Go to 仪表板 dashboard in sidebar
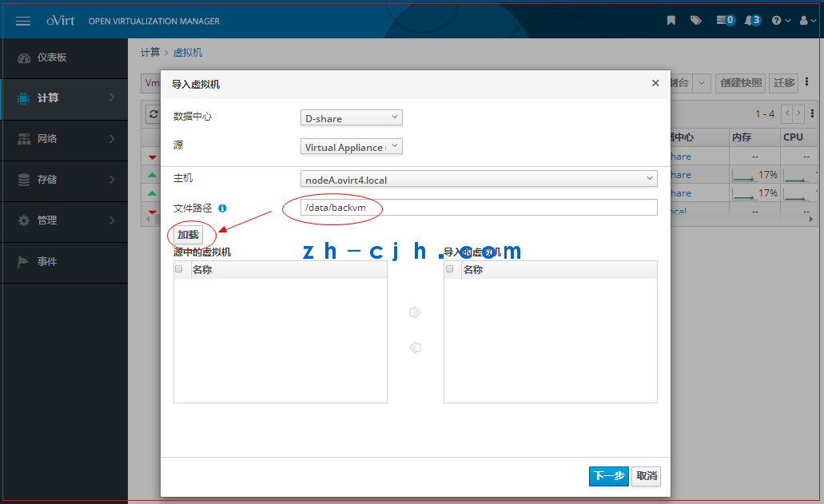Screen dimensions: 824x504 point(64,58)
